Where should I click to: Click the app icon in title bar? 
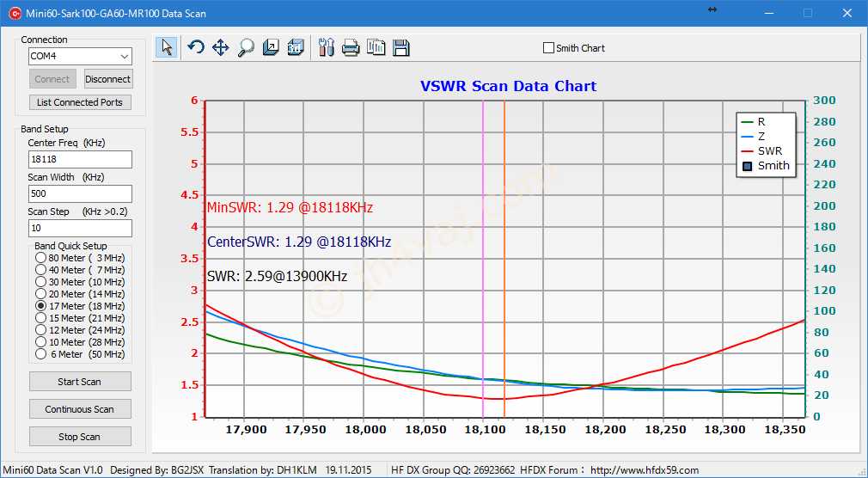(x=14, y=13)
